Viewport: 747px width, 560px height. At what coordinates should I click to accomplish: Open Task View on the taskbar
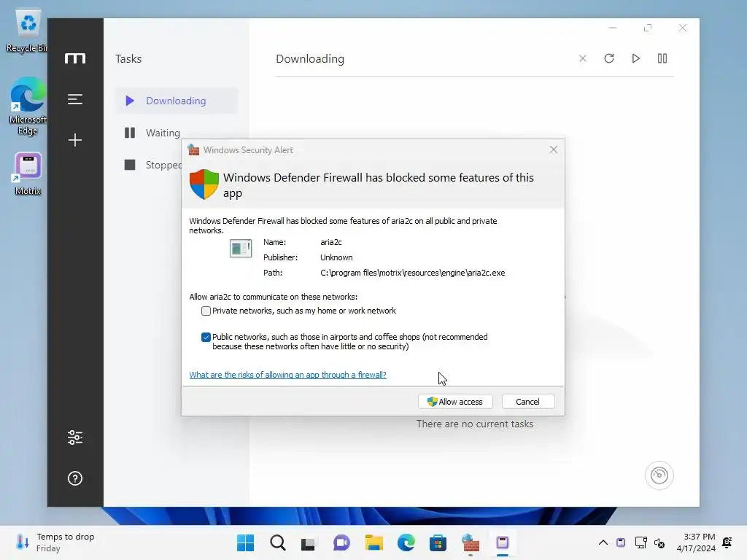(x=309, y=542)
